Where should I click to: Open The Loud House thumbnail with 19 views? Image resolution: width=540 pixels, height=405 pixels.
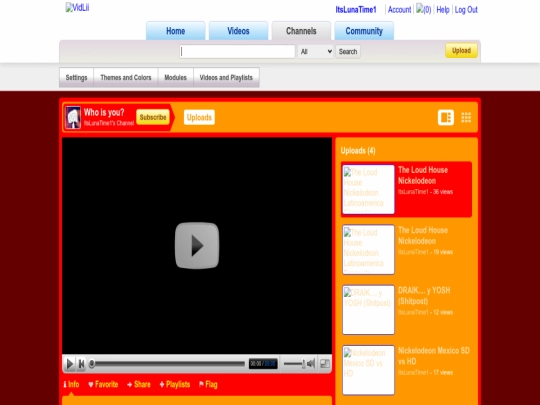tap(368, 250)
